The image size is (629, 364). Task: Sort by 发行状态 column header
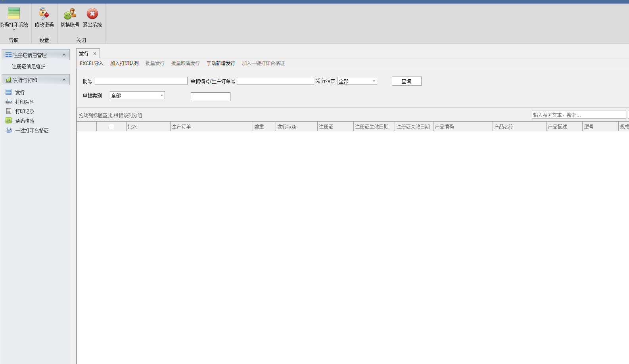click(297, 126)
